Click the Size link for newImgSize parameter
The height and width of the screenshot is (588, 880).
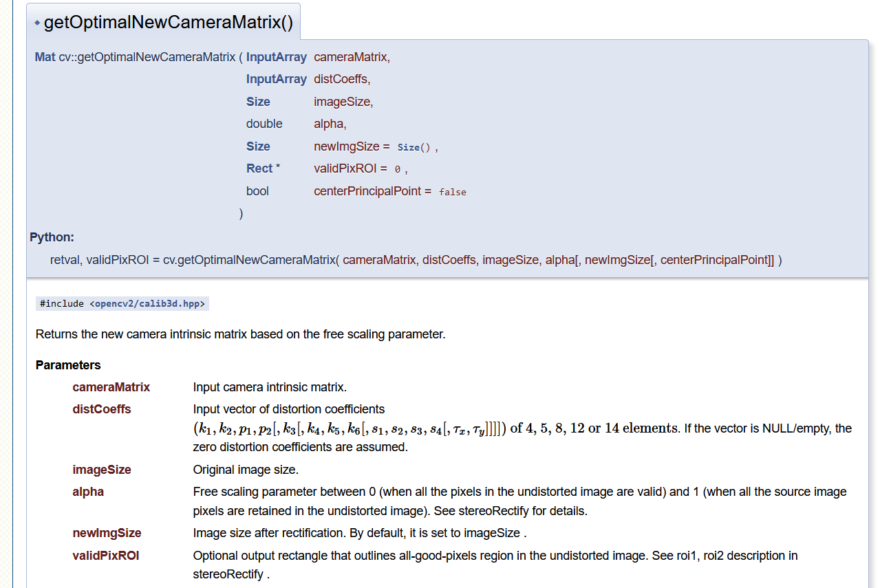[257, 146]
